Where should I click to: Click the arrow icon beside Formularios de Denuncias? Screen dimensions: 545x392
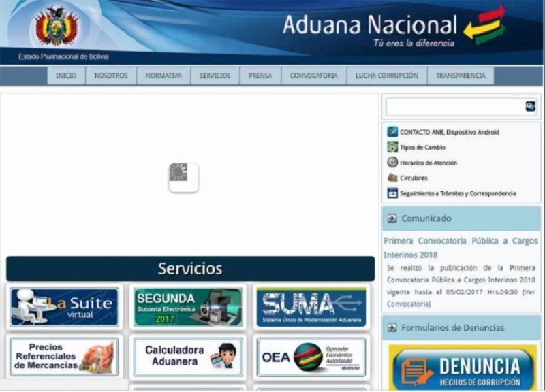[x=392, y=327]
